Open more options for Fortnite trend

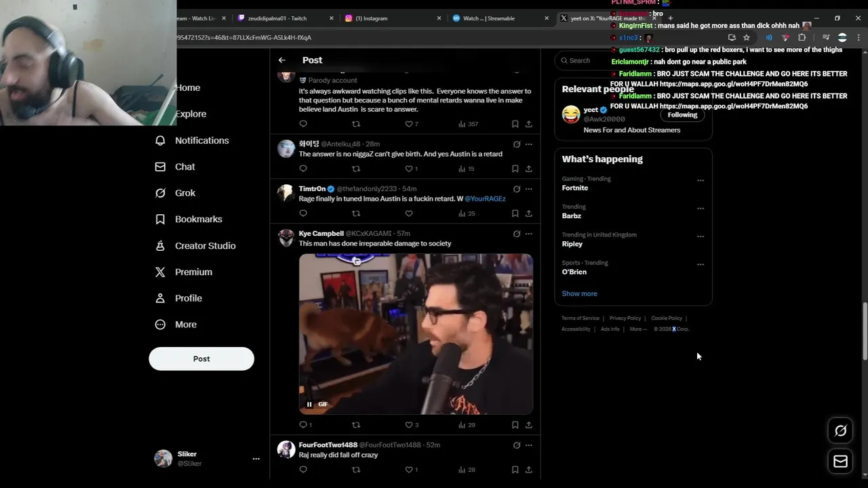701,181
